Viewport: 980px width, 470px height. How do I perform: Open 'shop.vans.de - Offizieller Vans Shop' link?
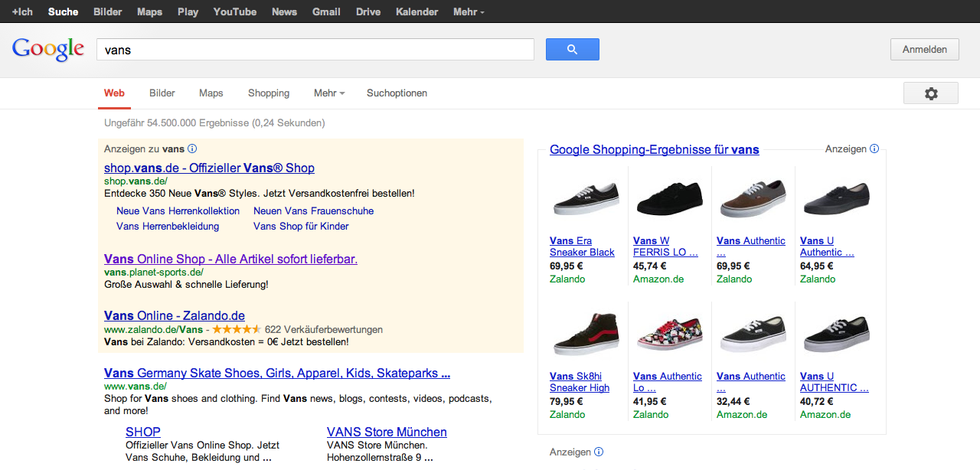pyautogui.click(x=209, y=168)
